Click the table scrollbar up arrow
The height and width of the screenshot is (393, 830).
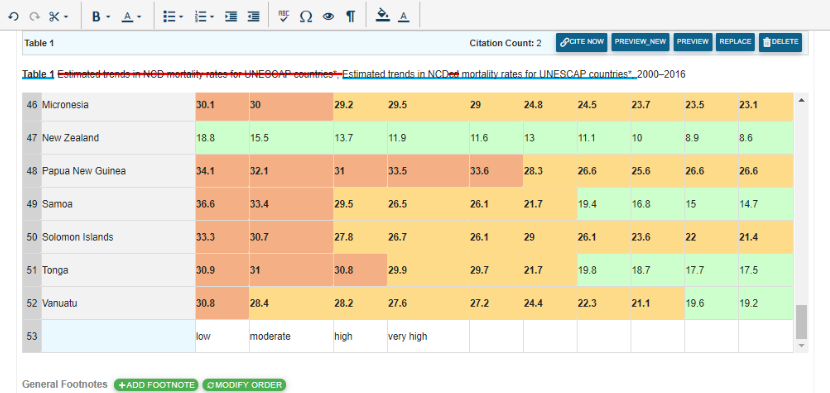click(801, 100)
